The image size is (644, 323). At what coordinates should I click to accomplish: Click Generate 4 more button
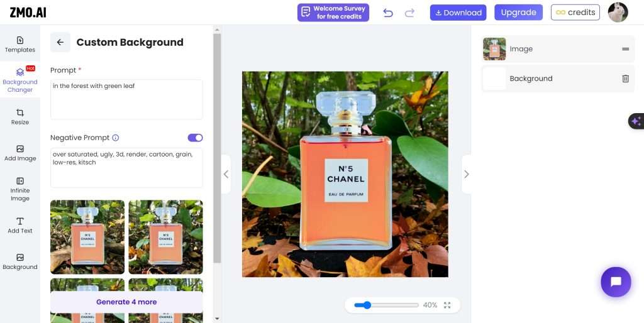point(126,302)
